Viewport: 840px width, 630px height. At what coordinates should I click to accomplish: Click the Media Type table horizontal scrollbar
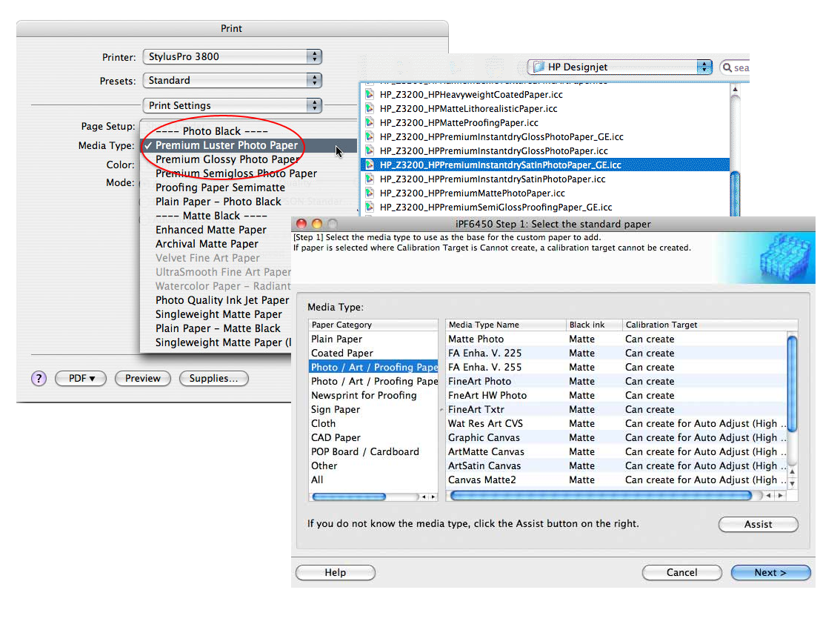click(x=601, y=496)
